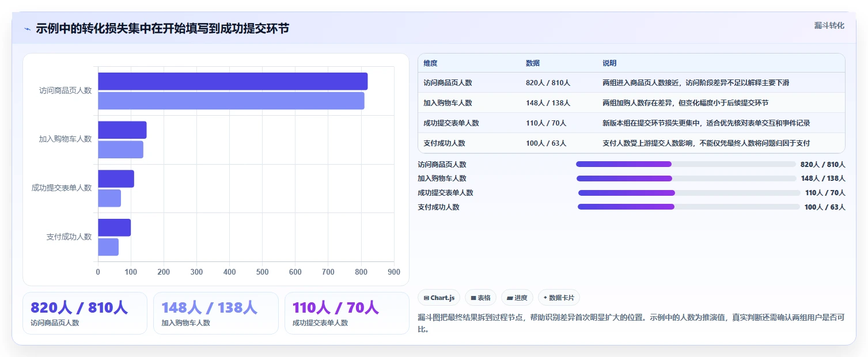Click the note starting 新版本组在提交环节

pos(706,123)
